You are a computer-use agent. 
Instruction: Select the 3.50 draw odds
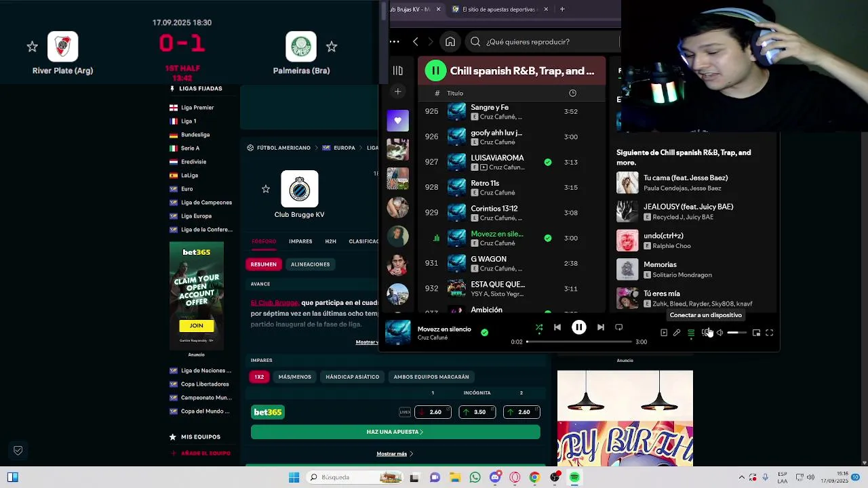pyautogui.click(x=477, y=412)
